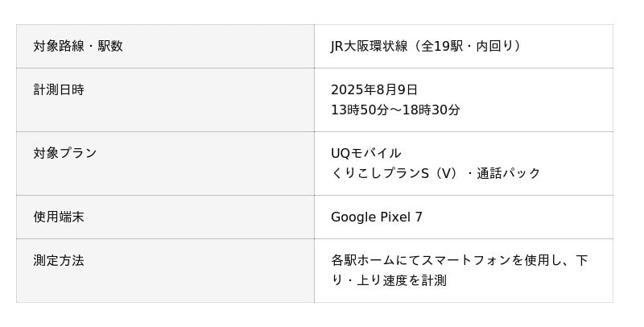Click the 通話パック text
The image size is (644, 327).
(x=509, y=173)
